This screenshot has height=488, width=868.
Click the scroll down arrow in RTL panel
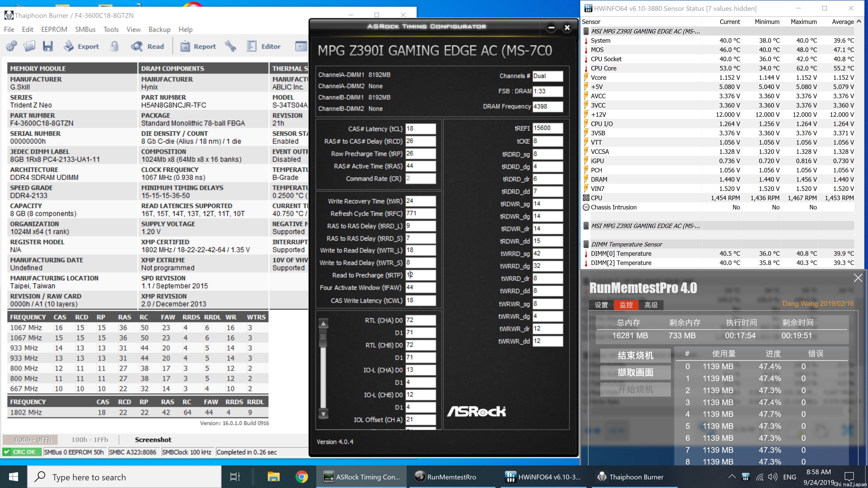click(323, 414)
